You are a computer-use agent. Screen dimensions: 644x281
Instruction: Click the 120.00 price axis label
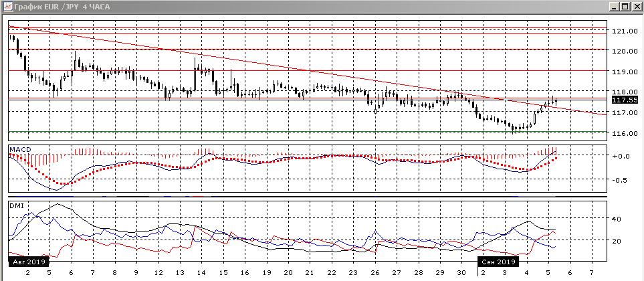click(x=623, y=52)
